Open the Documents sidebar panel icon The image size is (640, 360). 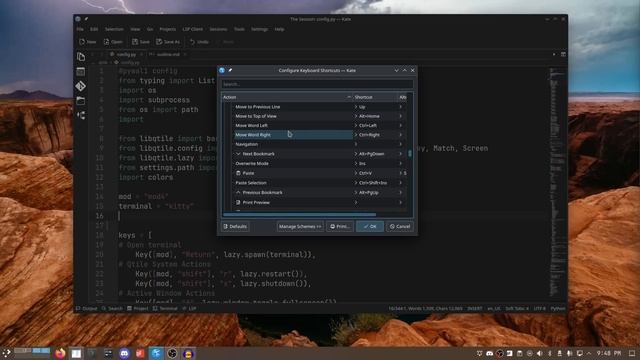point(81,56)
